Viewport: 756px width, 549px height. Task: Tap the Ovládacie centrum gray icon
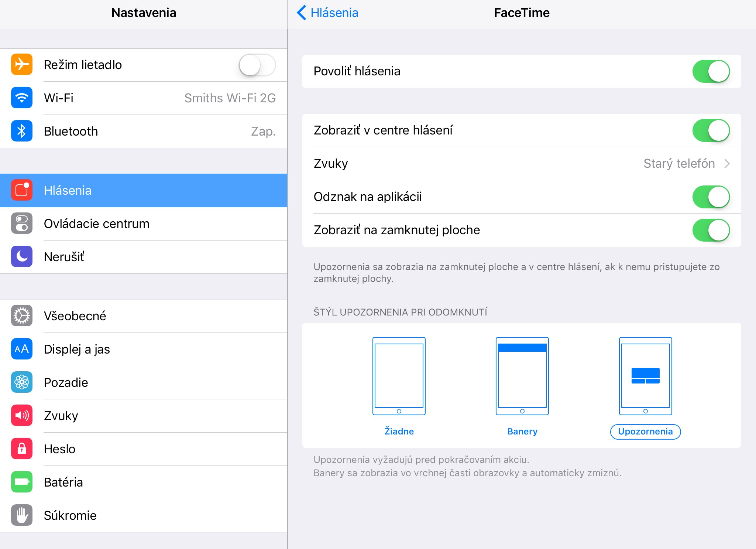tap(22, 224)
